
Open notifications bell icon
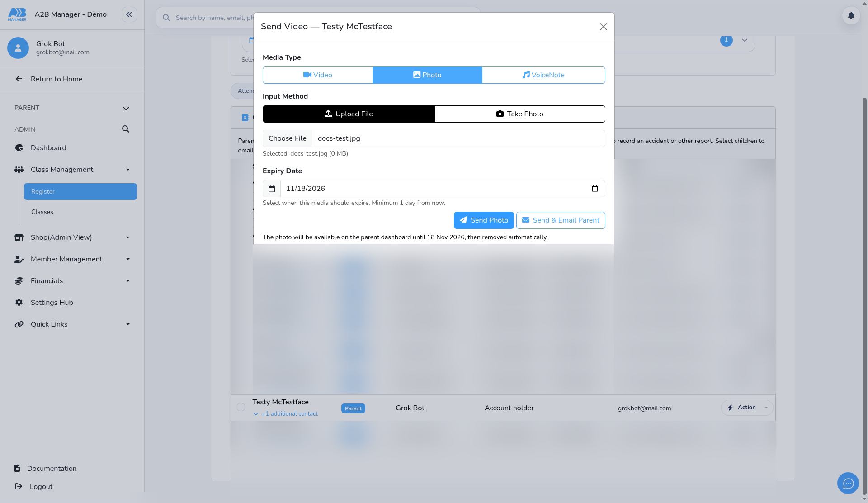click(x=851, y=15)
